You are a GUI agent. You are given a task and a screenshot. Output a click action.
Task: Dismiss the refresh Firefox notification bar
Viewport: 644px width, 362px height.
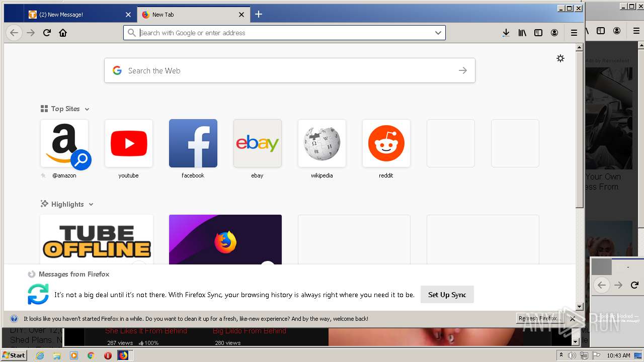coord(573,319)
